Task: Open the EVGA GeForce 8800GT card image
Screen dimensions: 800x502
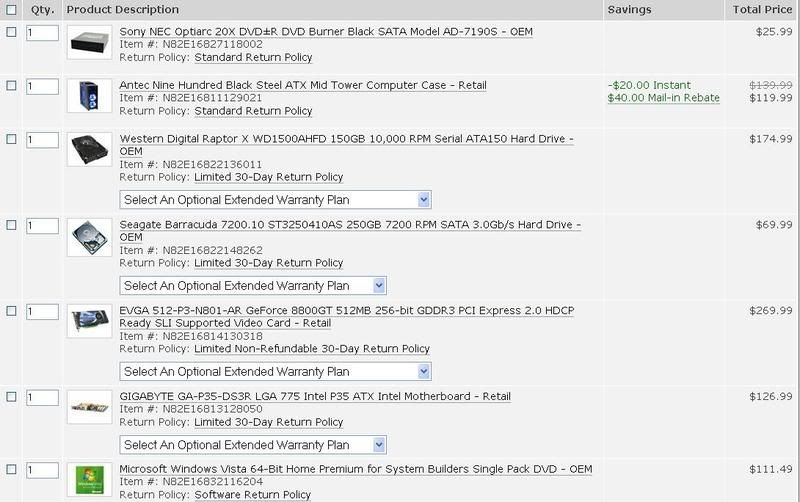Action: click(x=89, y=322)
